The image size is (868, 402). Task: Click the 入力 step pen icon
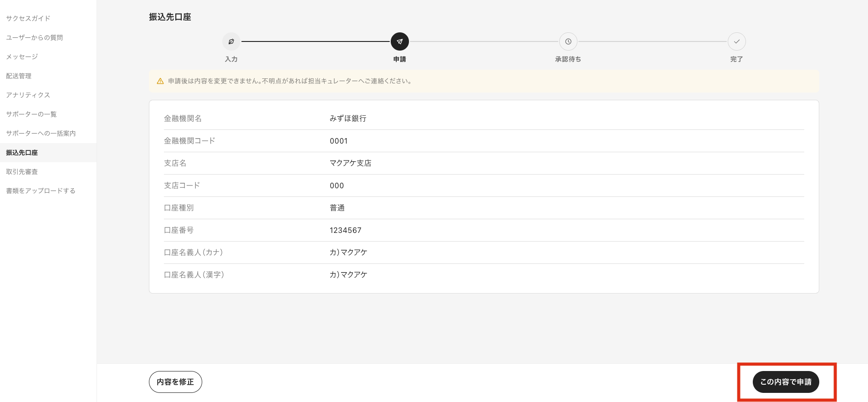pyautogui.click(x=231, y=41)
